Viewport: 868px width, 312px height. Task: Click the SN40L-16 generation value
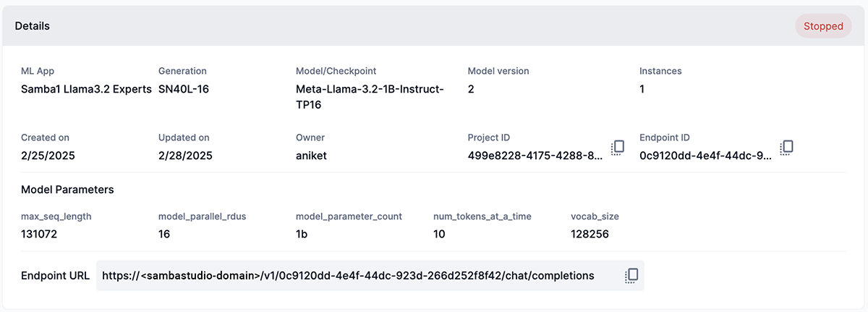click(184, 89)
